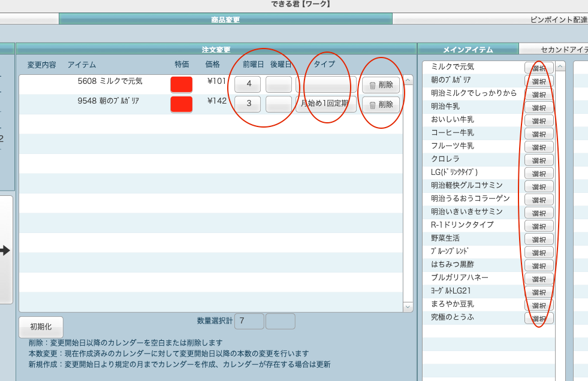Click trash delete button for ミルクで元気 row

(381, 85)
